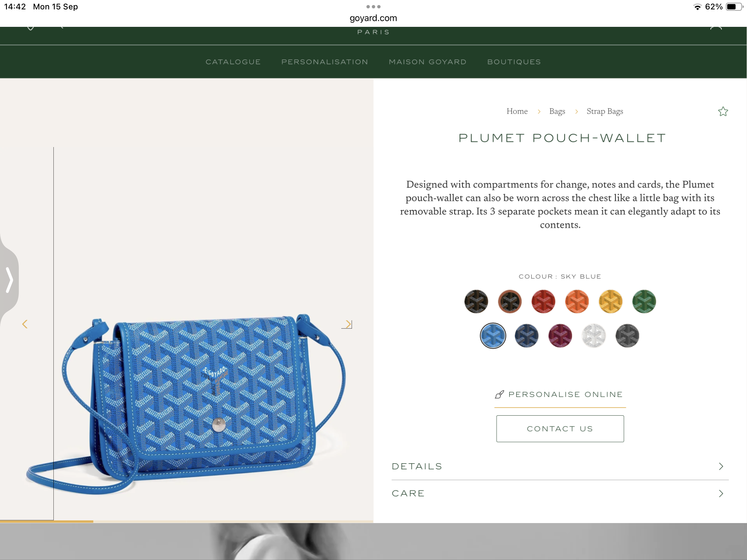The image size is (747, 560).
Task: Show next product image with right arrow
Action: pyautogui.click(x=348, y=324)
